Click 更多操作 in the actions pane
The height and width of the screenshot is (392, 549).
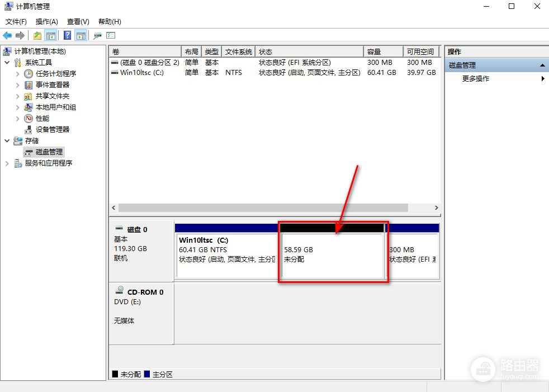475,78
